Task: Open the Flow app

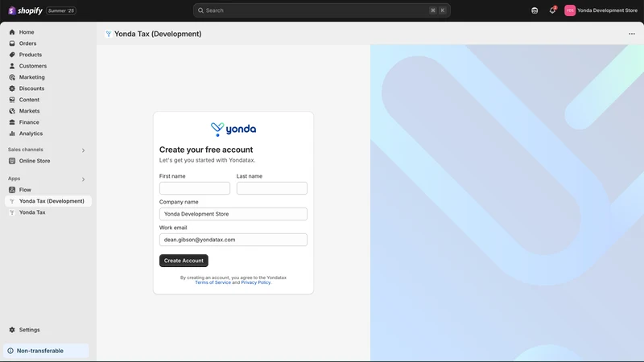Action: click(x=48, y=190)
